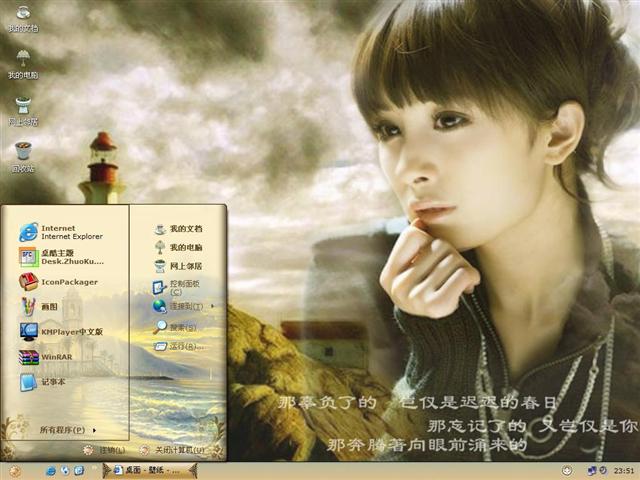The width and height of the screenshot is (640, 480).
Task: Open the 回收站 recycle bin icon
Action: tap(23, 158)
